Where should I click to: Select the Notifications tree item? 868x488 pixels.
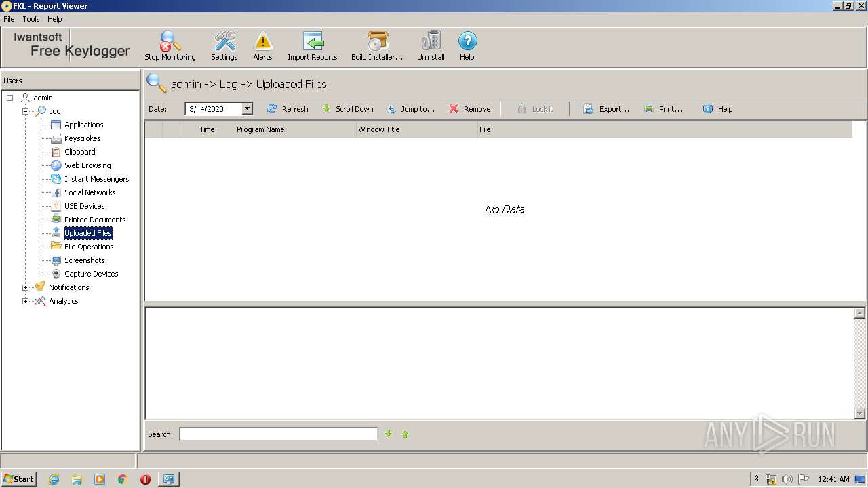[68, 287]
